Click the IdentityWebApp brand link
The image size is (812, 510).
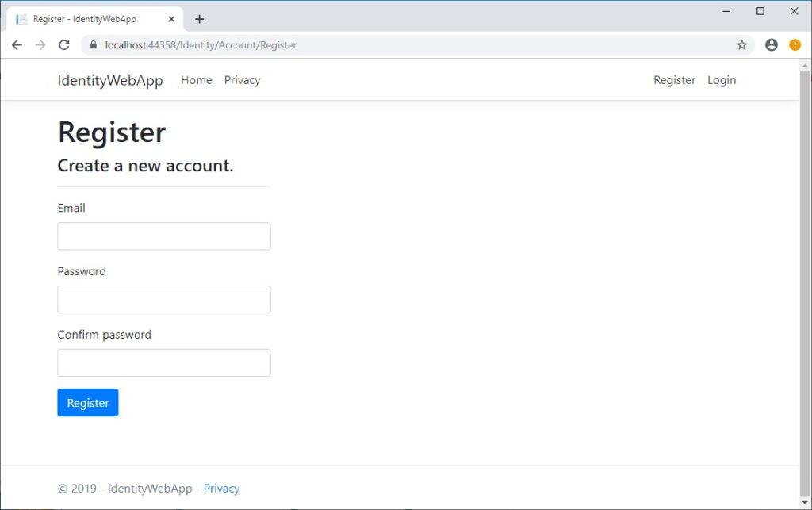pos(110,80)
